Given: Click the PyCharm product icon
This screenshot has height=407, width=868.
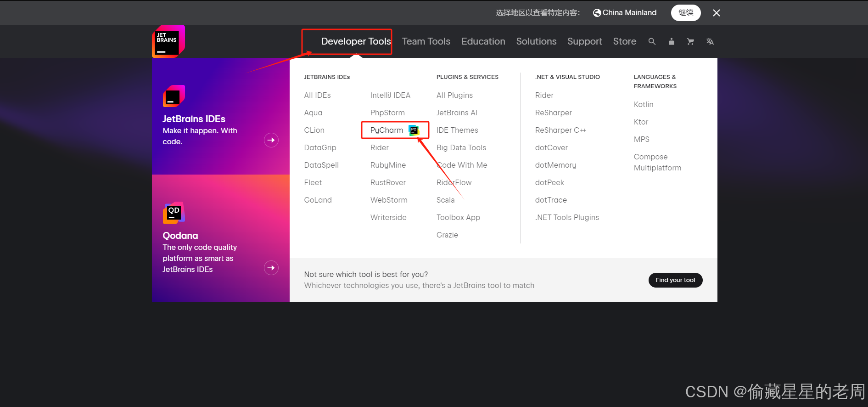Looking at the screenshot, I should tap(414, 130).
